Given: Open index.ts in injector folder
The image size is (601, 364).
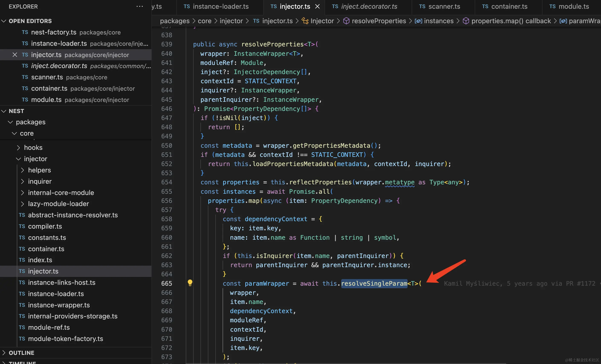Looking at the screenshot, I should point(76,260).
